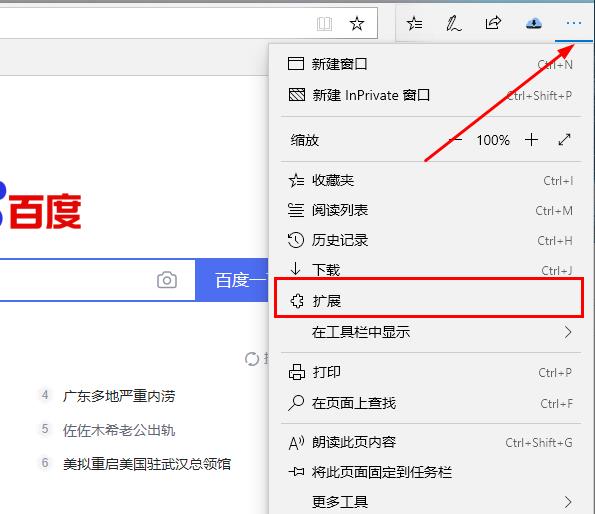Open 历史记录 from the menu
Viewport: 595px width, 514px height.
point(431,240)
